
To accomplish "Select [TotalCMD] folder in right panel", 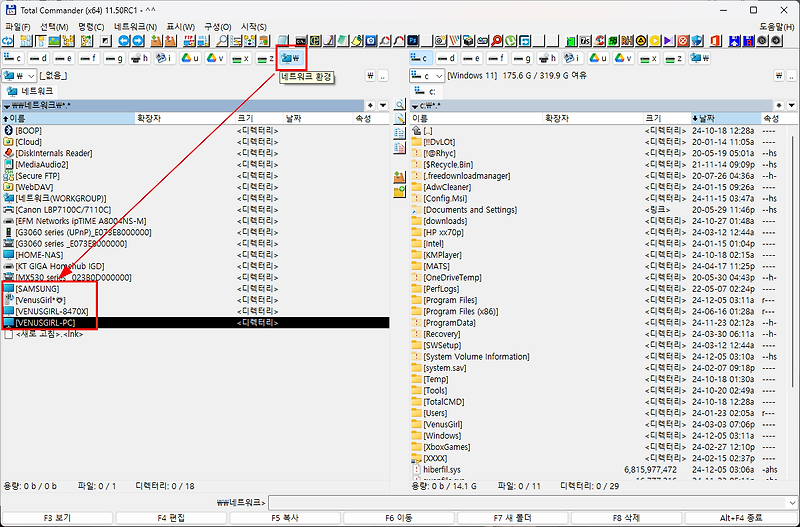I will coord(601,401).
